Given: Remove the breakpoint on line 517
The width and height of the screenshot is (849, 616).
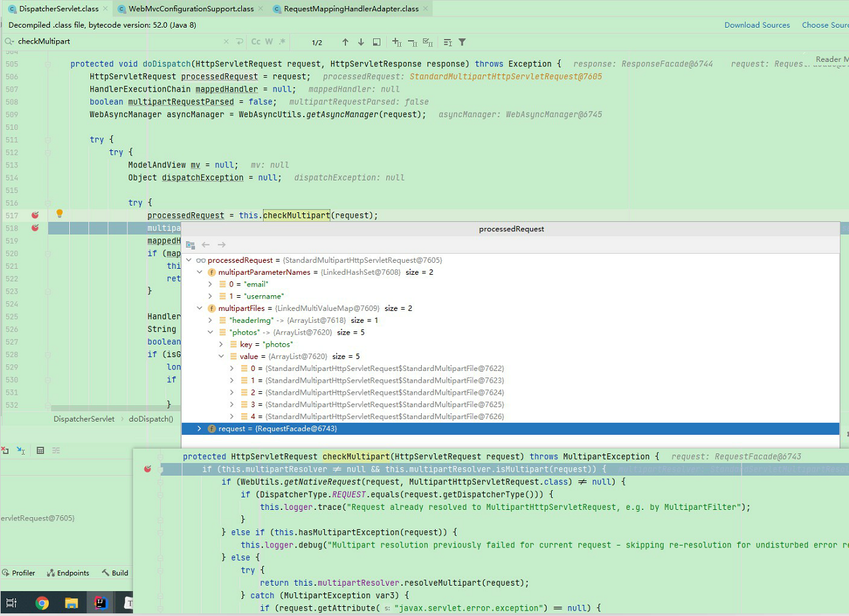Looking at the screenshot, I should pos(35,215).
